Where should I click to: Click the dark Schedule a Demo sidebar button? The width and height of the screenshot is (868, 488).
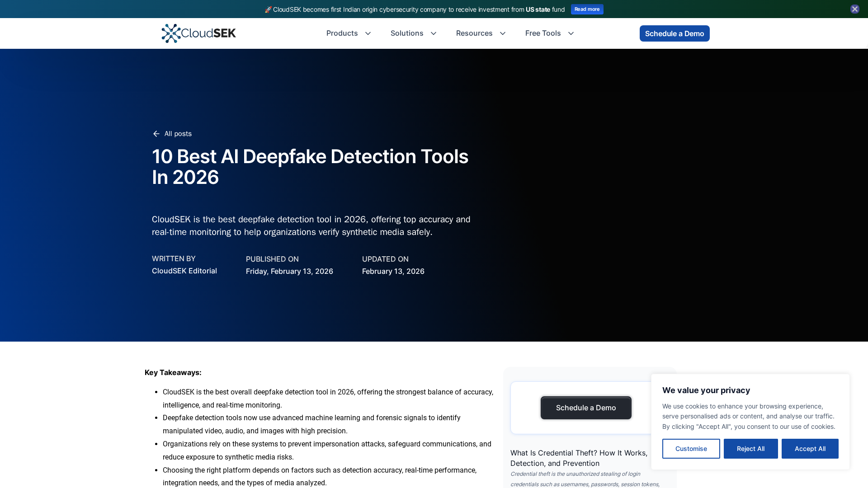coord(586,408)
